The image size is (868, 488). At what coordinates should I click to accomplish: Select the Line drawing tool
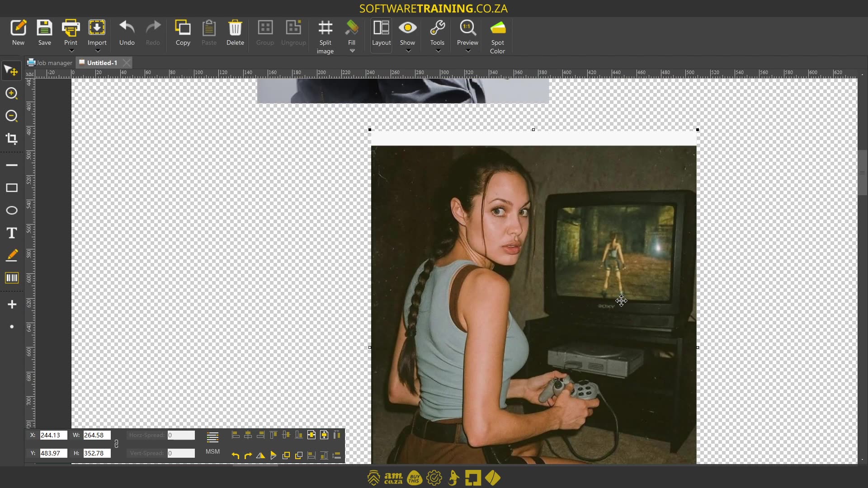click(11, 165)
